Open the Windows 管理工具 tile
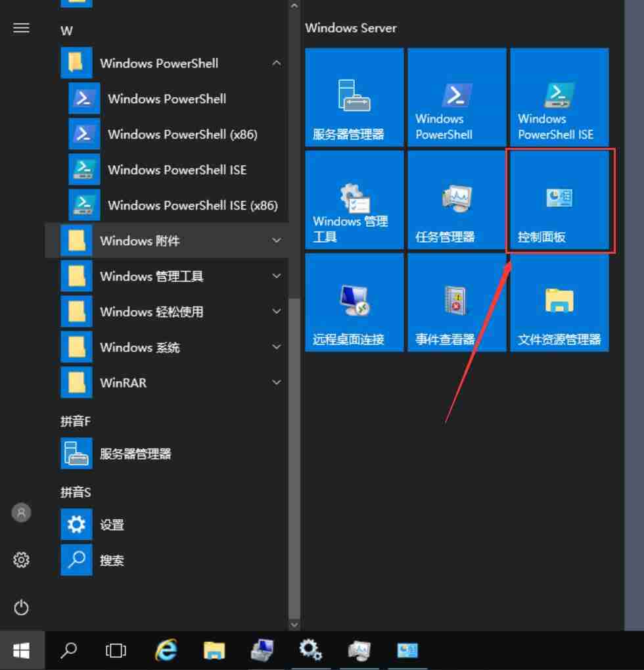The width and height of the screenshot is (644, 670). tap(354, 201)
